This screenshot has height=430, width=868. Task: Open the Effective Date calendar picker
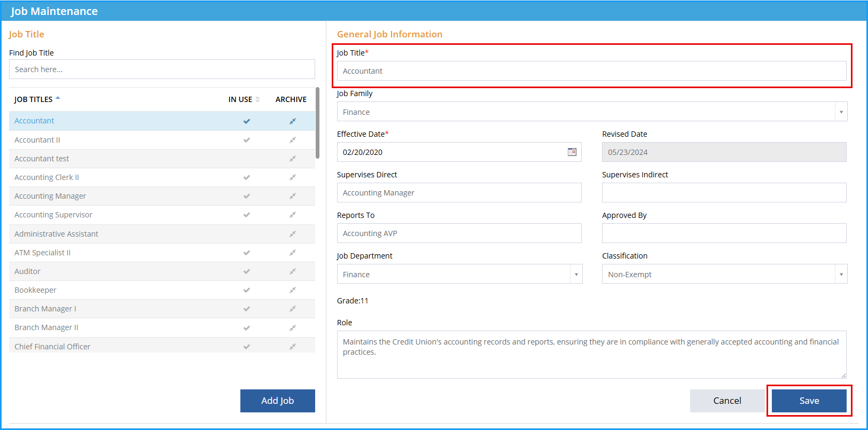[x=572, y=152]
